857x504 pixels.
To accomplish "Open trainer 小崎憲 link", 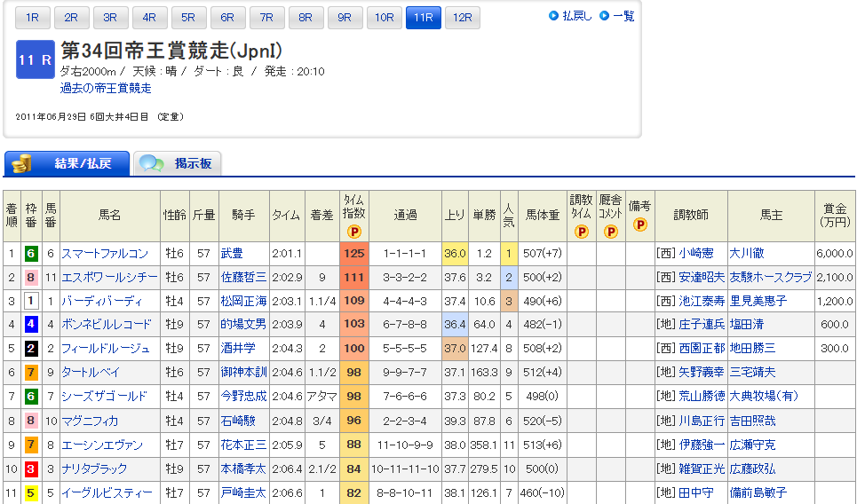I will click(x=695, y=253).
